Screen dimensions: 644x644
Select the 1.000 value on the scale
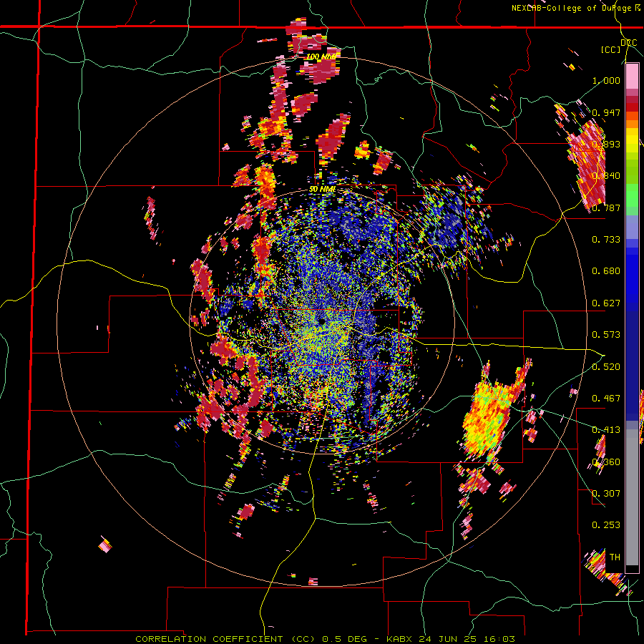(606, 80)
